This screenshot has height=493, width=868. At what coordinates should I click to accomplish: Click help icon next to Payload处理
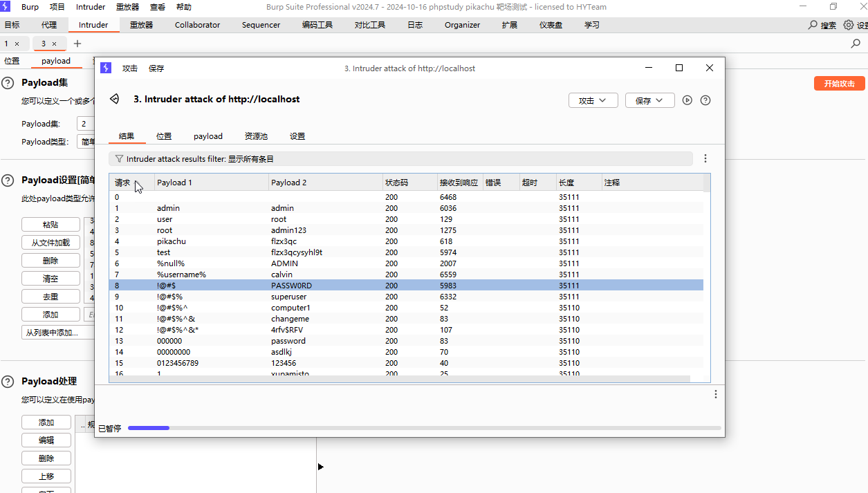point(8,382)
